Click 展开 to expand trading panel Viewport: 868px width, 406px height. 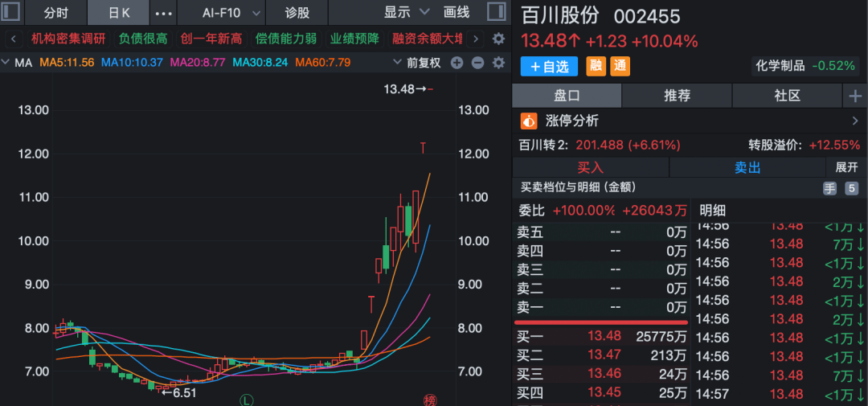tap(845, 167)
